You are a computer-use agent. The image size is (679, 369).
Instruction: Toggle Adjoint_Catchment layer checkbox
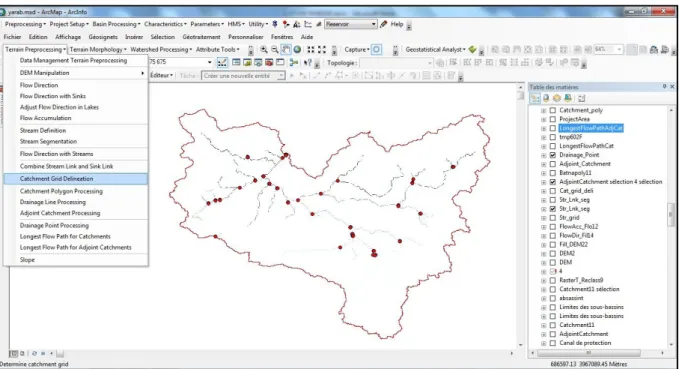pos(553,164)
